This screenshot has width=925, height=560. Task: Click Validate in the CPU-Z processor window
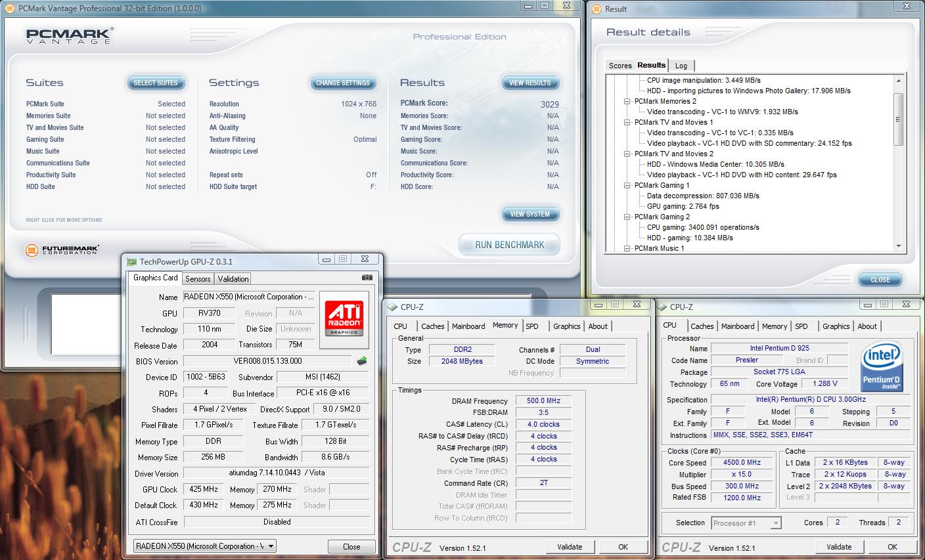click(x=839, y=547)
